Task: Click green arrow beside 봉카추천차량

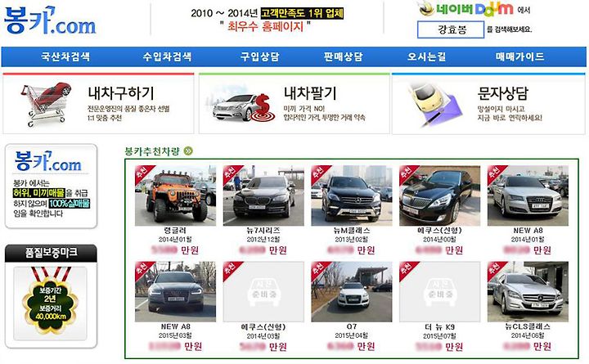Action: pos(188,151)
